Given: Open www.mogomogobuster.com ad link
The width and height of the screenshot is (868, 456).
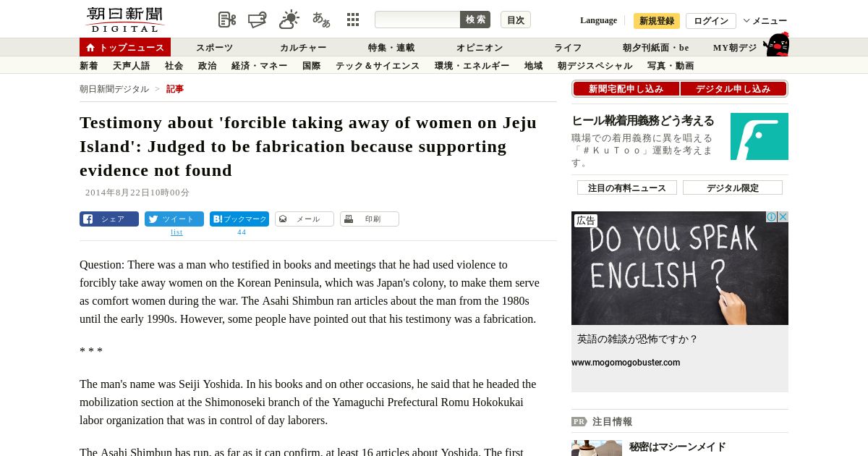Looking at the screenshot, I should point(626,363).
